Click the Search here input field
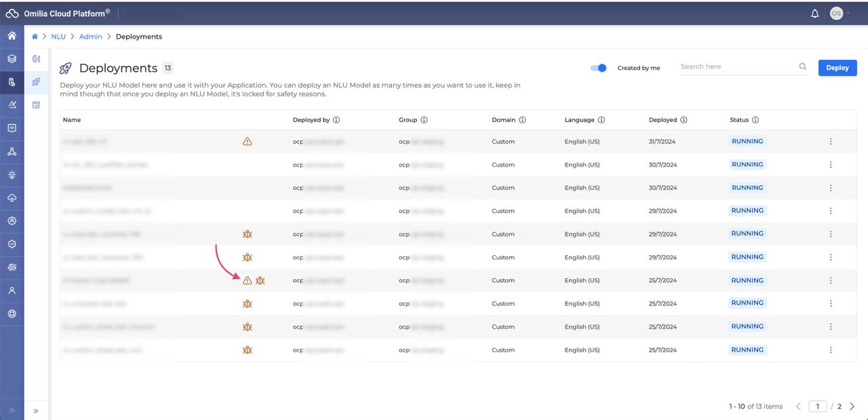 [x=737, y=66]
